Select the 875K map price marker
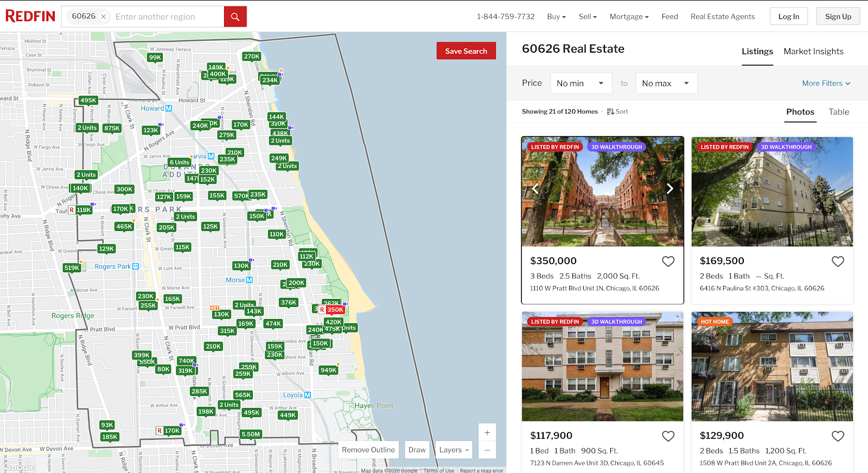 pos(112,129)
